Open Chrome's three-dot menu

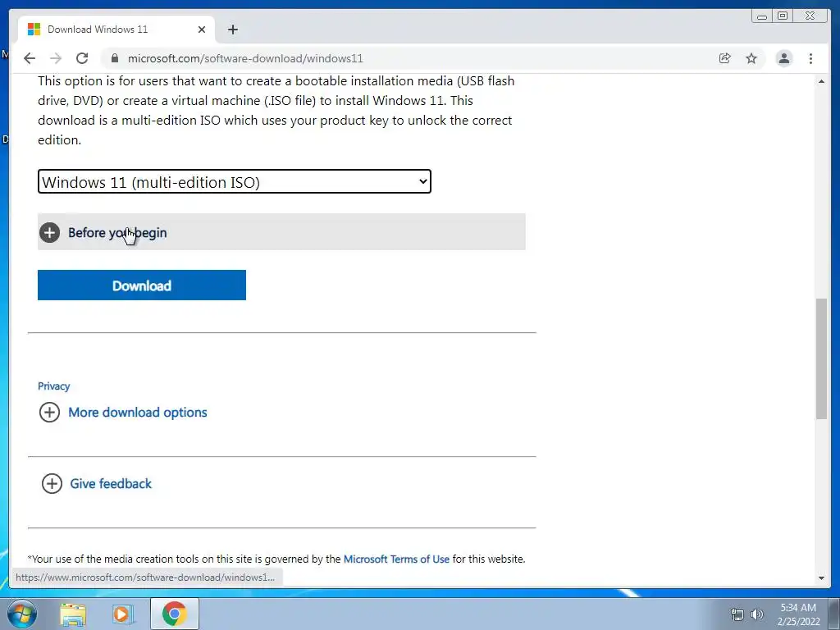(x=810, y=58)
